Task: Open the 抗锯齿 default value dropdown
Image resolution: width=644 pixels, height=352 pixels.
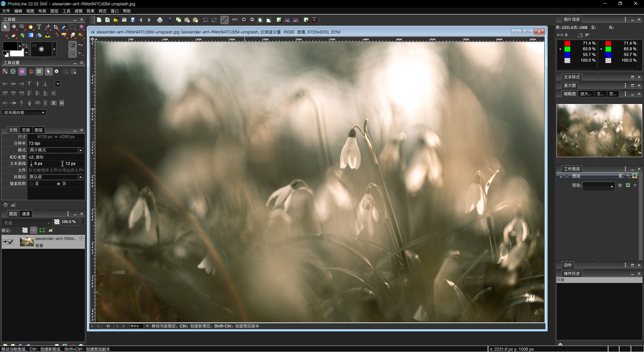Action: (80, 177)
